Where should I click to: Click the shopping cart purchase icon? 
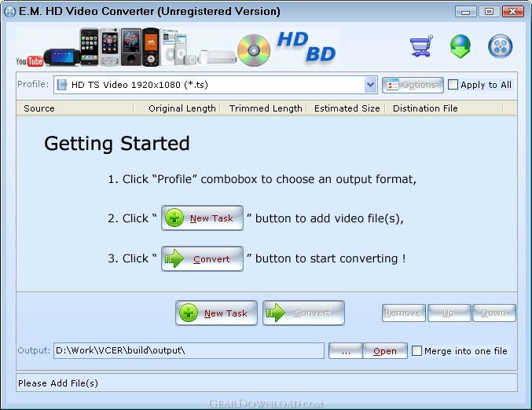coord(421,46)
